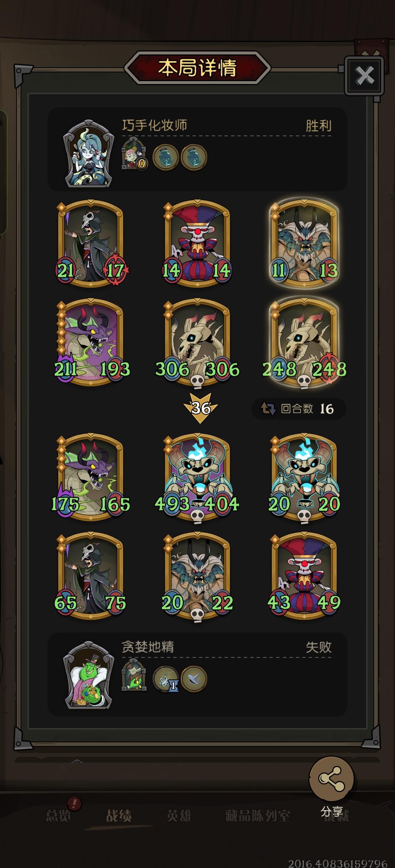Select the second jar item under 巧手化妆师
Image resolution: width=395 pixels, height=868 pixels.
pyautogui.click(x=194, y=157)
